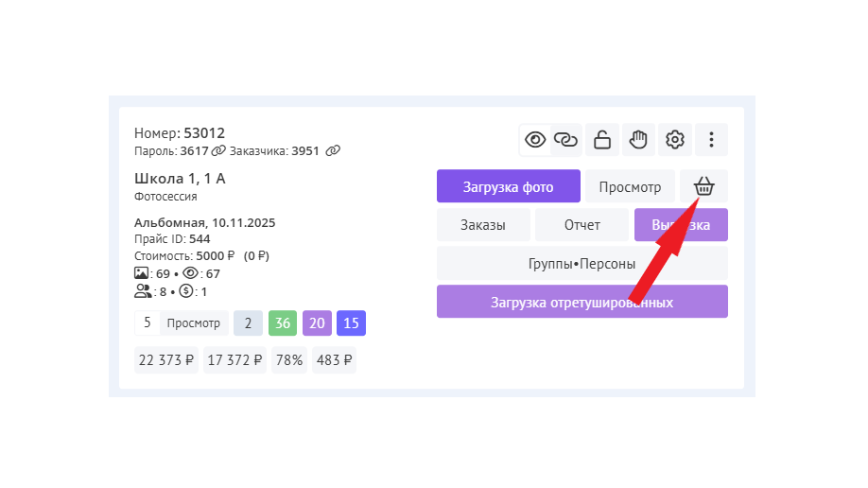Viewport: 868px width, 488px height.
Task: Open Группы•Персоны
Action: coord(582,264)
